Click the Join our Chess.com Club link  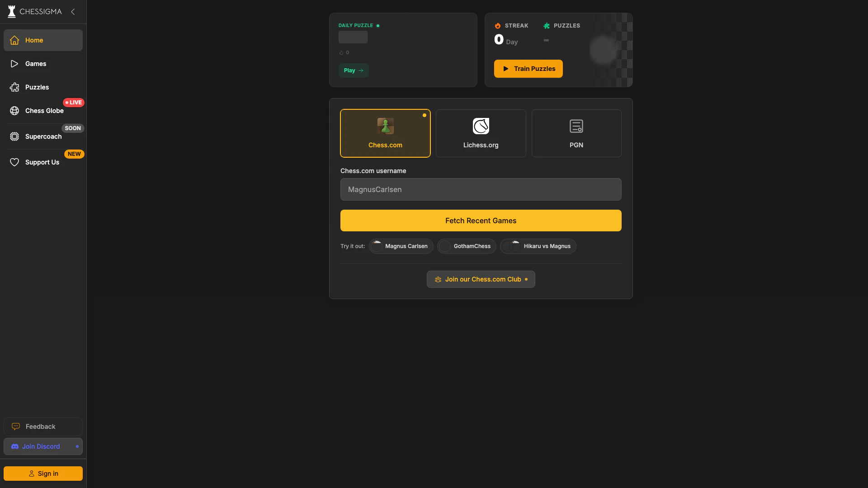481,279
